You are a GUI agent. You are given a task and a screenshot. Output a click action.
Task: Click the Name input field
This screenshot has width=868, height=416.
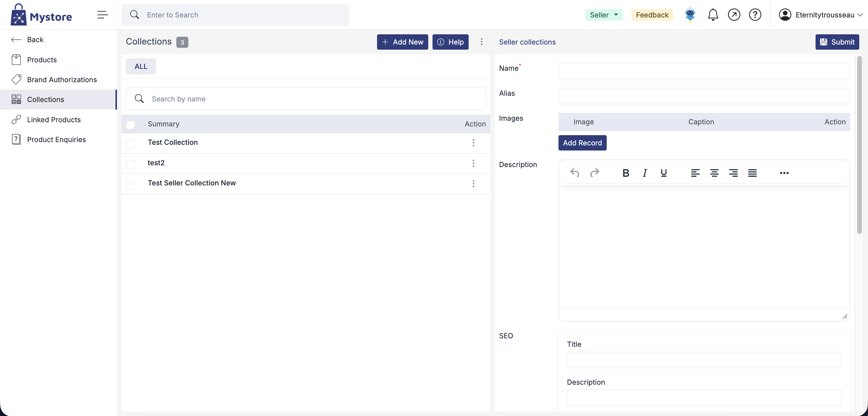pyautogui.click(x=704, y=71)
